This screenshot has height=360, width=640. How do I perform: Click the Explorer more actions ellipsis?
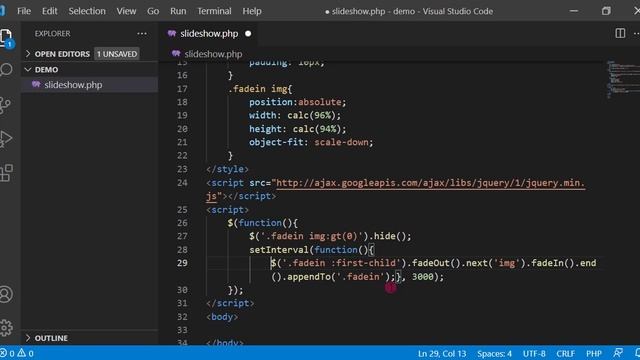pos(142,33)
